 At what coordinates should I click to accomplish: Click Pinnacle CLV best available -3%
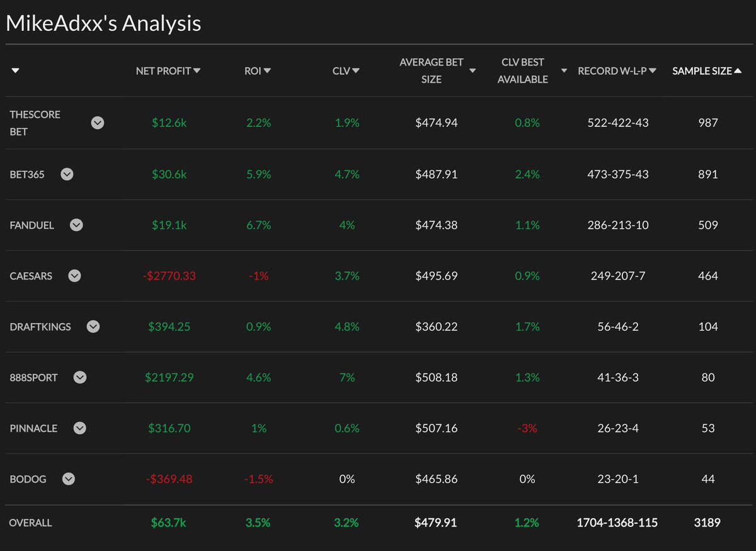pyautogui.click(x=527, y=428)
